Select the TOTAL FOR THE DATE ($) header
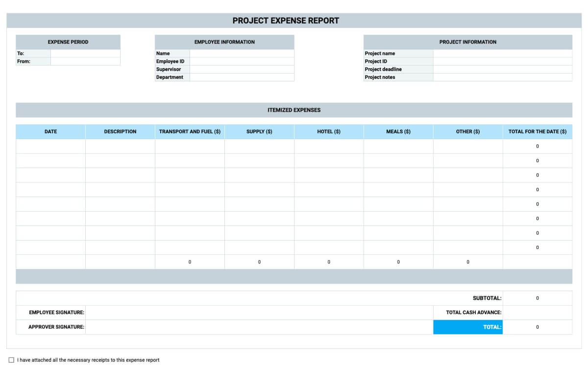 (x=538, y=132)
